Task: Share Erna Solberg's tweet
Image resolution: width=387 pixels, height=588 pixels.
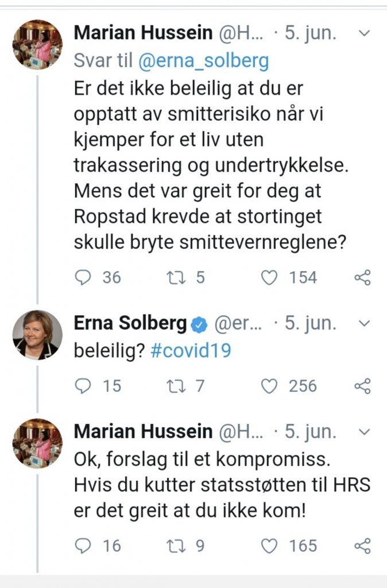Action: 362,386
